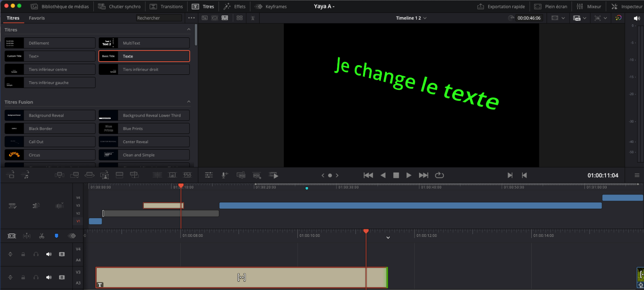Toggle solo headphones on V4 track
This screenshot has height=290, width=644.
point(36,254)
